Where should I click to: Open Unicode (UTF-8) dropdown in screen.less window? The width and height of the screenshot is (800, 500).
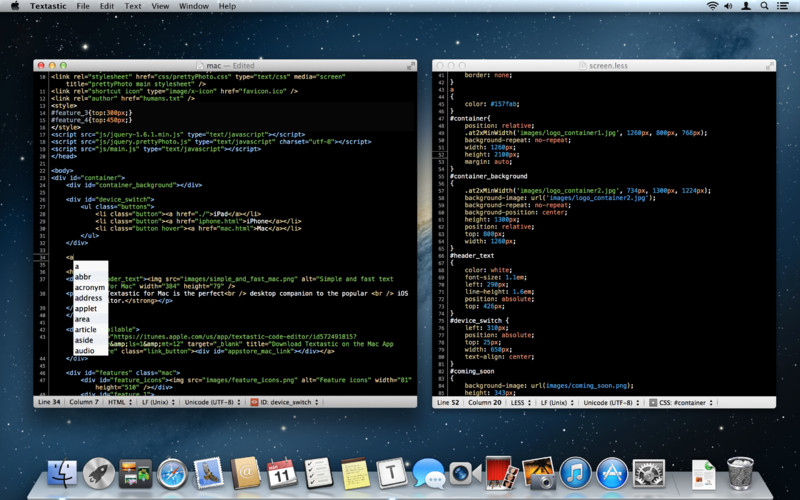[611, 403]
